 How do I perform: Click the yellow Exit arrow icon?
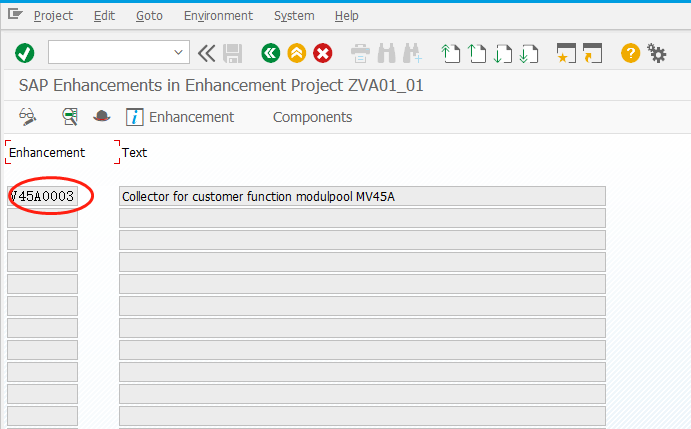(x=296, y=53)
